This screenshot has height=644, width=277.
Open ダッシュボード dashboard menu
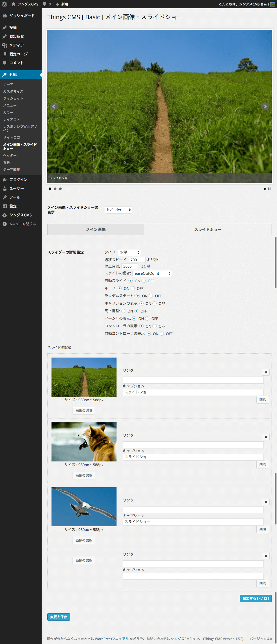[x=21, y=16]
